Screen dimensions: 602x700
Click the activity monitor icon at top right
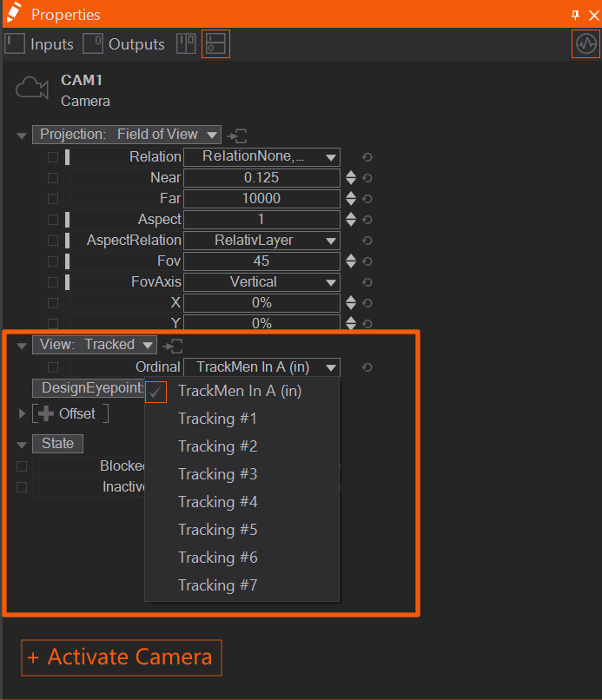[585, 43]
